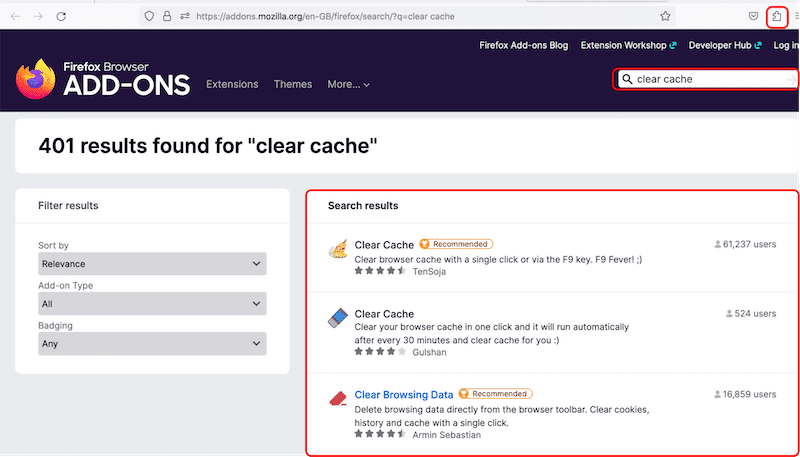800x457 pixels.
Task: Click the magnifier icon in add-ons search
Action: pos(627,79)
